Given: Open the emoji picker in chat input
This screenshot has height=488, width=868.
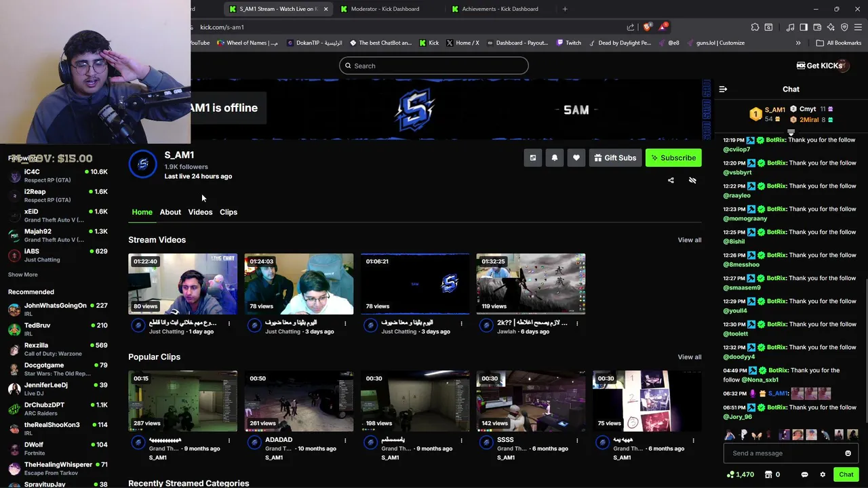Looking at the screenshot, I should [x=848, y=453].
